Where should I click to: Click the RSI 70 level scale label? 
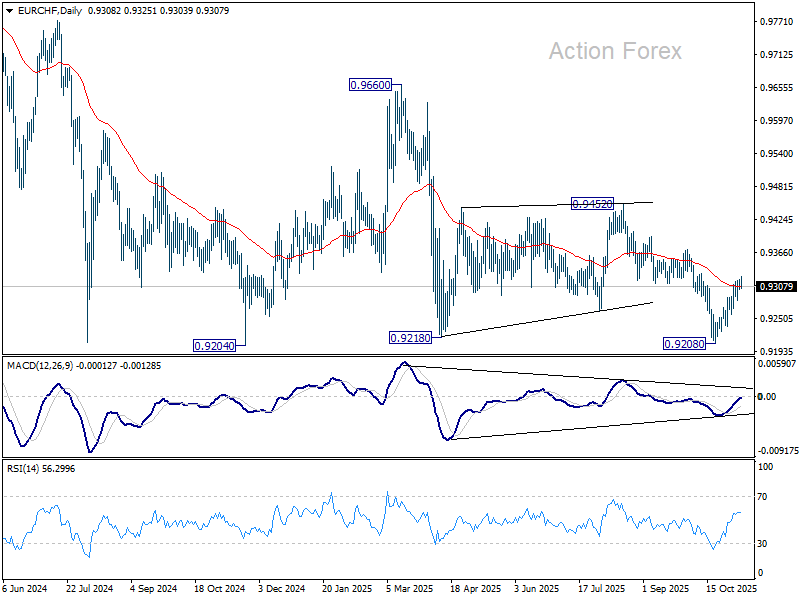coord(762,496)
